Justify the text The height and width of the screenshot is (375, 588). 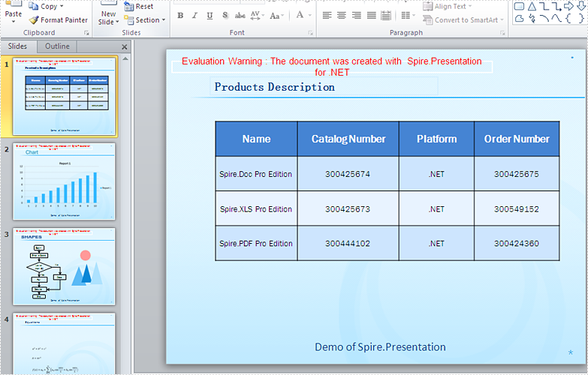(371, 15)
